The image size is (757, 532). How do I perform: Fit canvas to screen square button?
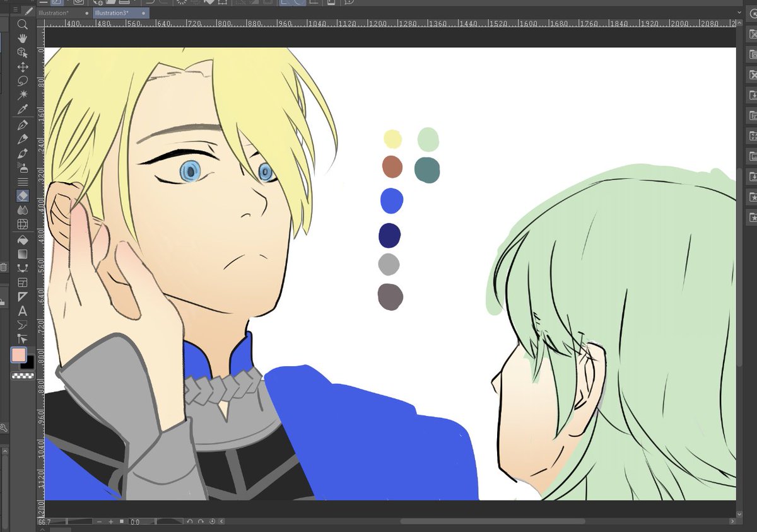[x=122, y=522]
